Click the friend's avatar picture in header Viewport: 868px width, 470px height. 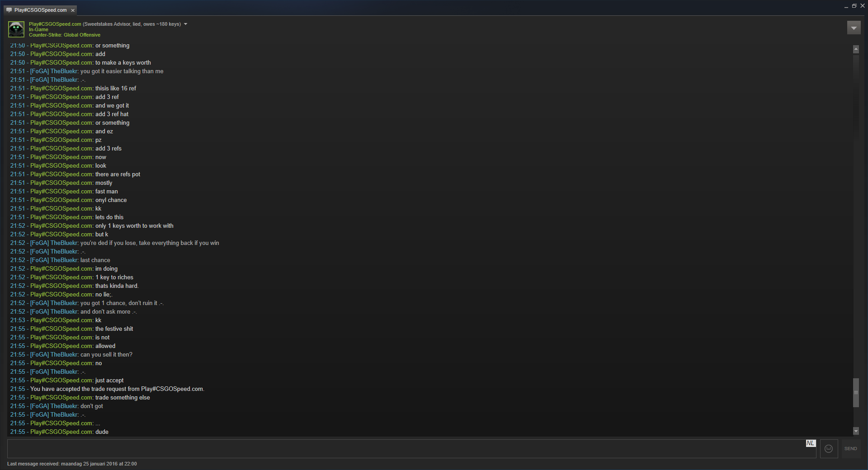[16, 29]
